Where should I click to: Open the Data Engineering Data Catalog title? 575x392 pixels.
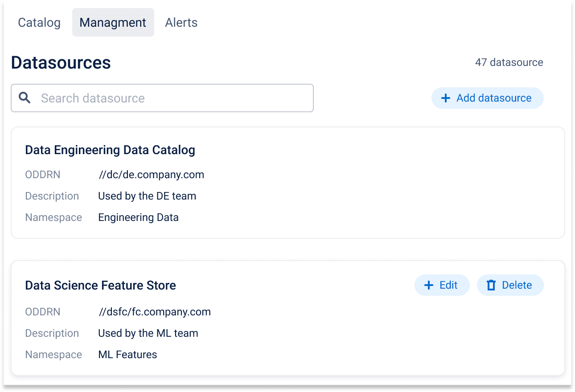(110, 150)
